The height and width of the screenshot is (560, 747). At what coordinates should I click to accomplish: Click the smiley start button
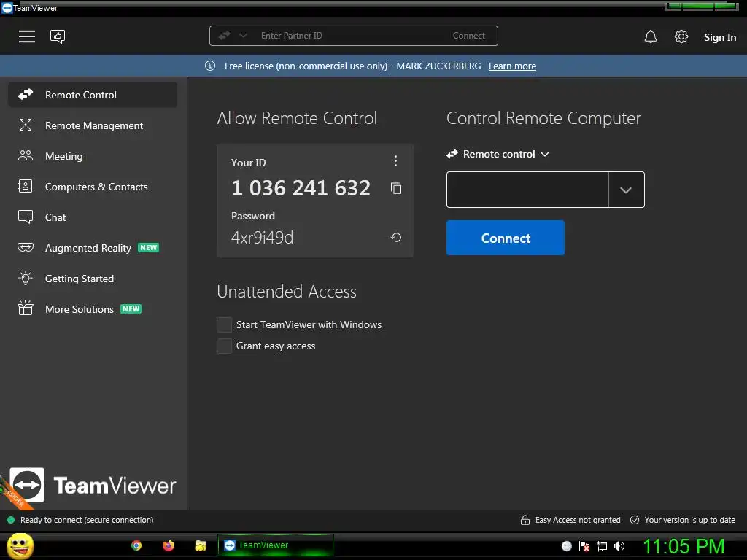[x=20, y=545]
